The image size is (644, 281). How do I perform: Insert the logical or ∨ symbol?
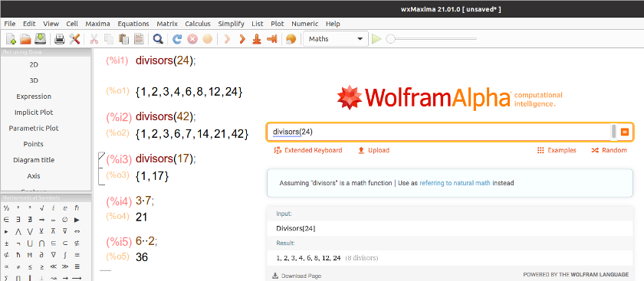tap(30, 231)
